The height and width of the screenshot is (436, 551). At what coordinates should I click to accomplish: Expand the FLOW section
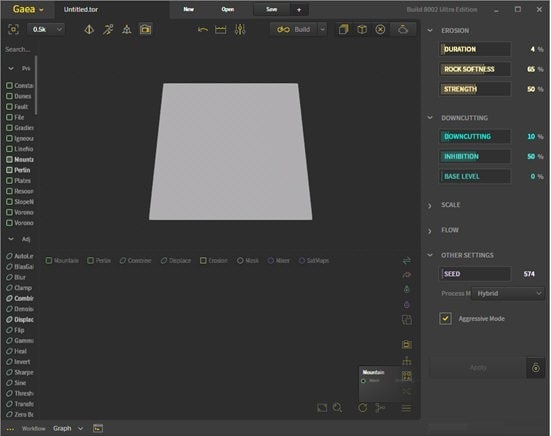[450, 230]
